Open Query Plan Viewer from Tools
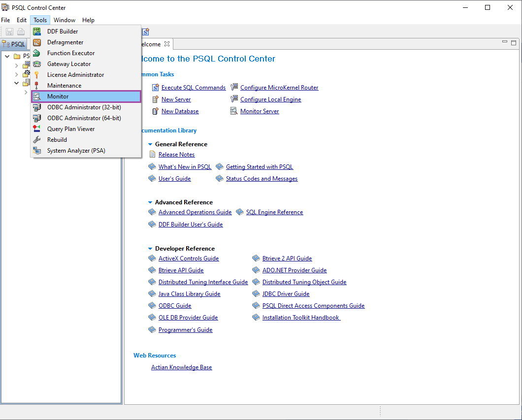Image resolution: width=522 pixels, height=420 pixels. (x=86, y=129)
